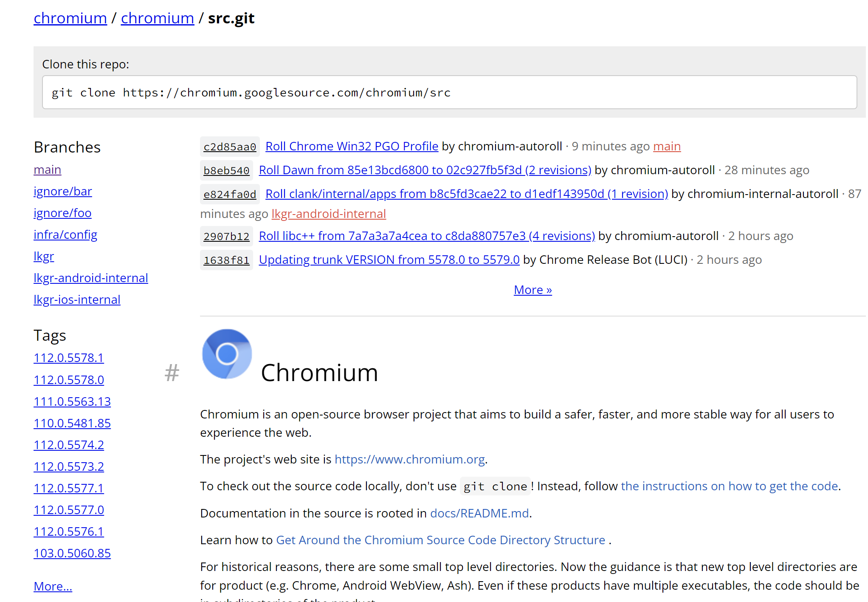This screenshot has width=868, height=602.
Task: Select the main branch in Branches
Action: click(x=47, y=170)
